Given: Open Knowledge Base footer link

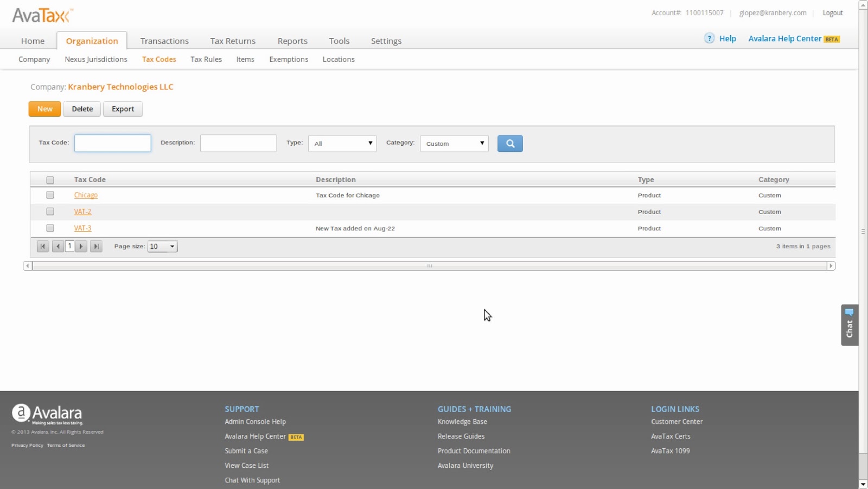Looking at the screenshot, I should 462,422.
